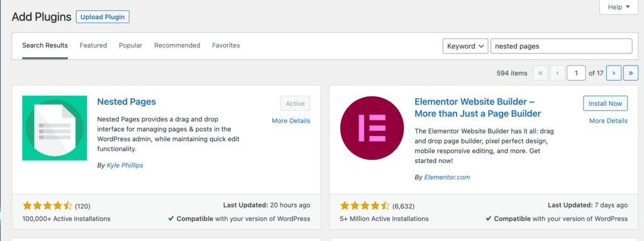Open the Kyle Phillips author link
This screenshot has width=644, height=241.
(x=125, y=165)
